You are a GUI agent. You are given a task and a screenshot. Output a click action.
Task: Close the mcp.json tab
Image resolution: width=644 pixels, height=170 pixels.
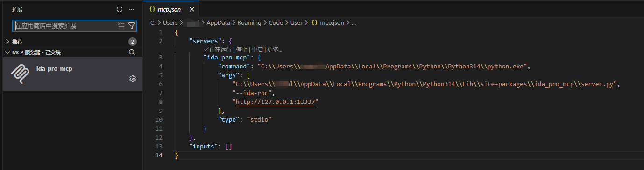click(x=192, y=9)
